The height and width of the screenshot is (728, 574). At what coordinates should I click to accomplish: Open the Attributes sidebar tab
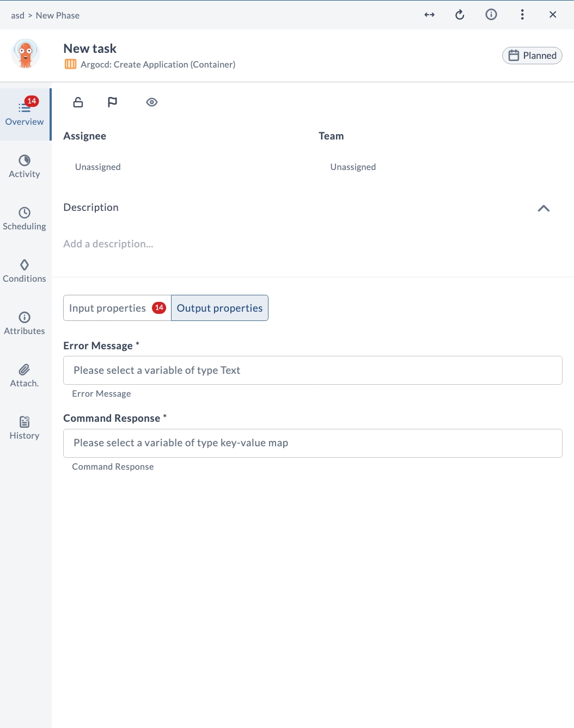click(25, 324)
